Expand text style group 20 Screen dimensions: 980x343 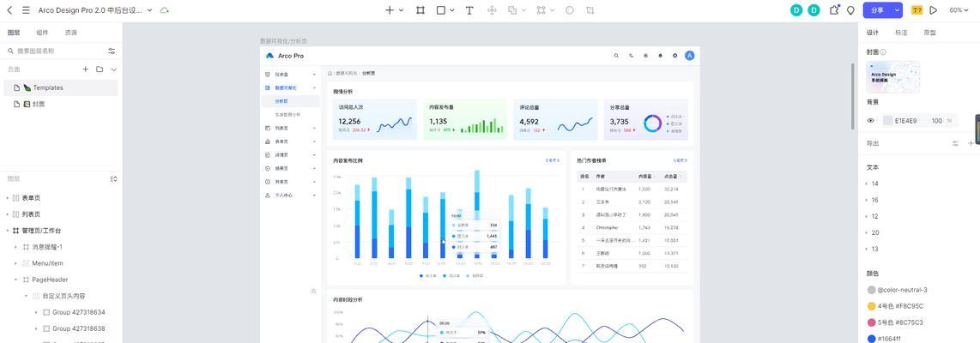point(867,232)
